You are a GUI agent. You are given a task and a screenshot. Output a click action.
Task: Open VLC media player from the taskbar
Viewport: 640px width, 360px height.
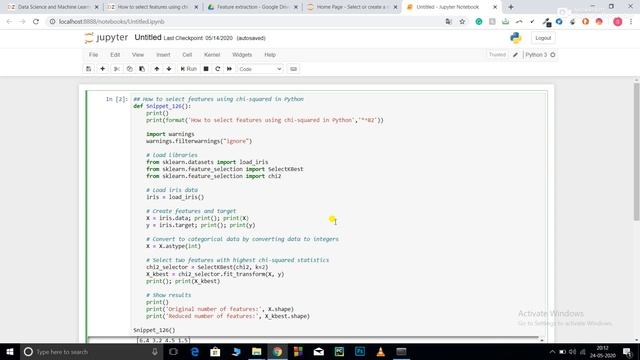click(x=380, y=352)
